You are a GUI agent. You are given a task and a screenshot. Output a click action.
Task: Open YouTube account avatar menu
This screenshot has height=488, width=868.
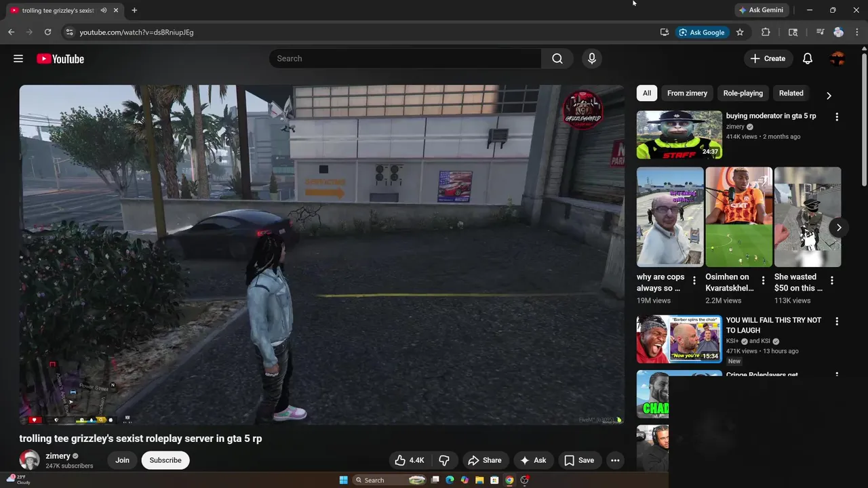pos(837,59)
